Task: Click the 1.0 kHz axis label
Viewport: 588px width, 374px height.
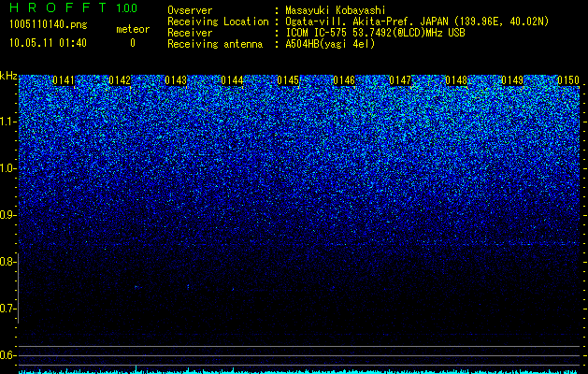Action: pos(7,168)
